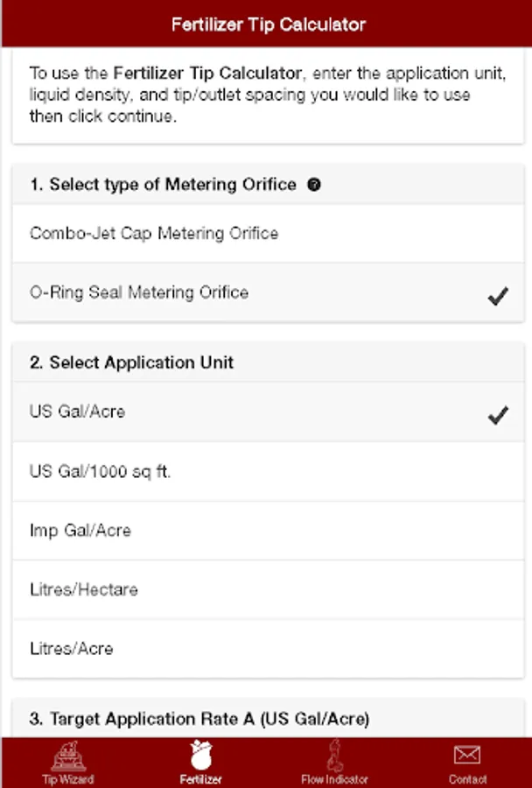Select Combo-Jet Cap Metering Orifice option
Screen dimensions: 532x788
click(x=154, y=234)
